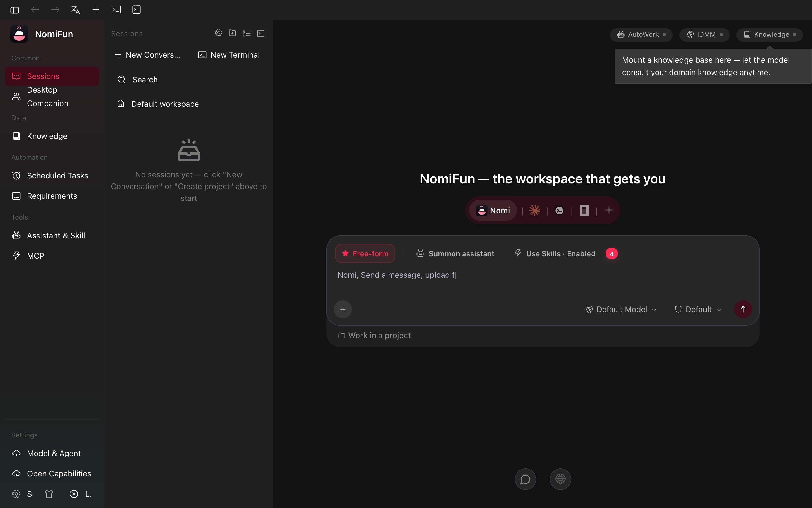Open Sessions in the sidebar

point(52,76)
